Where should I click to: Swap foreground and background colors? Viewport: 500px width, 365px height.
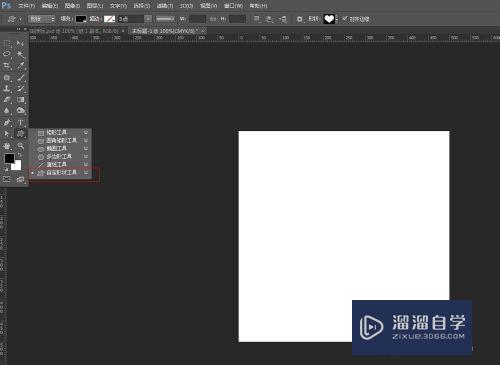[x=20, y=155]
